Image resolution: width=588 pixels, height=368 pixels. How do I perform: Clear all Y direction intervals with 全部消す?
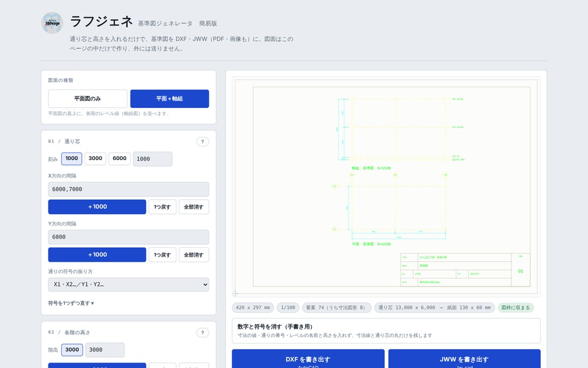pos(194,255)
